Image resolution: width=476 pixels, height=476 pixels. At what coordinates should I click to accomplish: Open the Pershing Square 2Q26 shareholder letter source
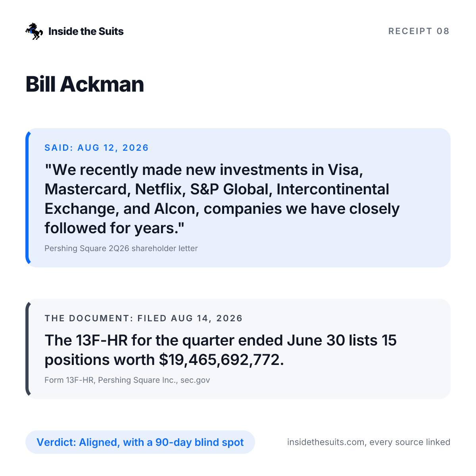[x=121, y=248]
